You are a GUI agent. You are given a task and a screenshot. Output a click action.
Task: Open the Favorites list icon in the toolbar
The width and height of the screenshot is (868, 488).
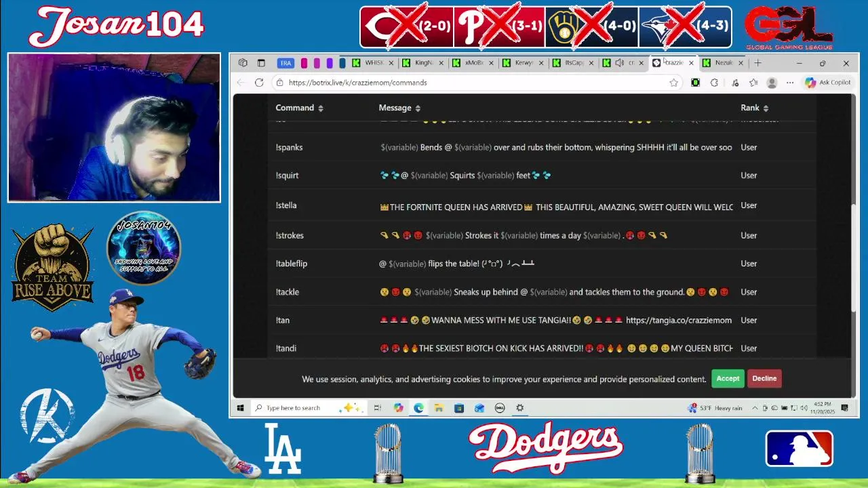click(753, 83)
